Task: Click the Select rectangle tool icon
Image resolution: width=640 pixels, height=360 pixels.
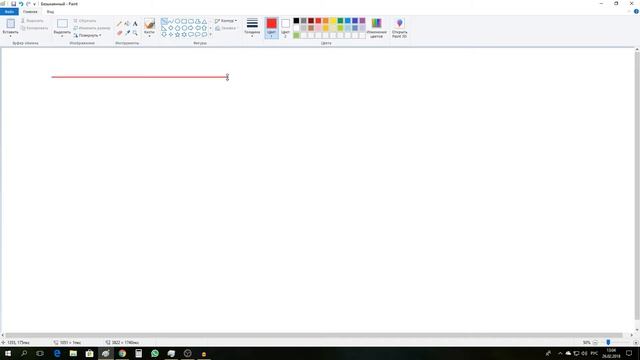Action: [x=62, y=24]
